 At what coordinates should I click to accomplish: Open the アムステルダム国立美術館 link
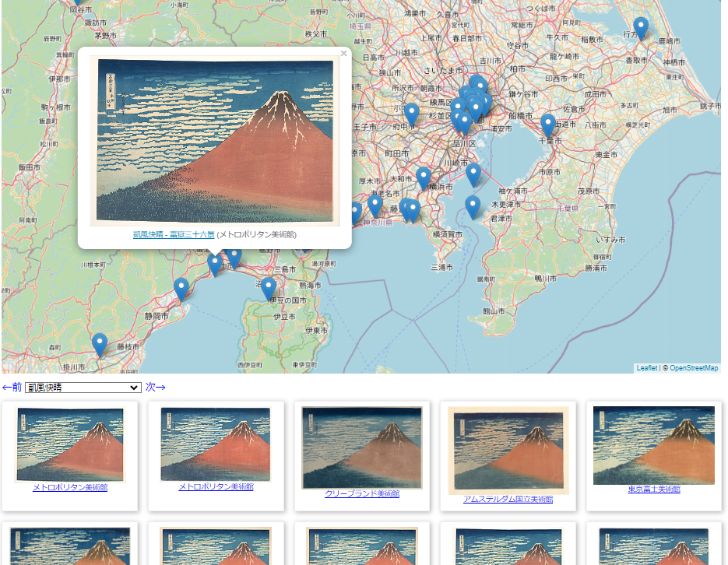click(x=508, y=499)
